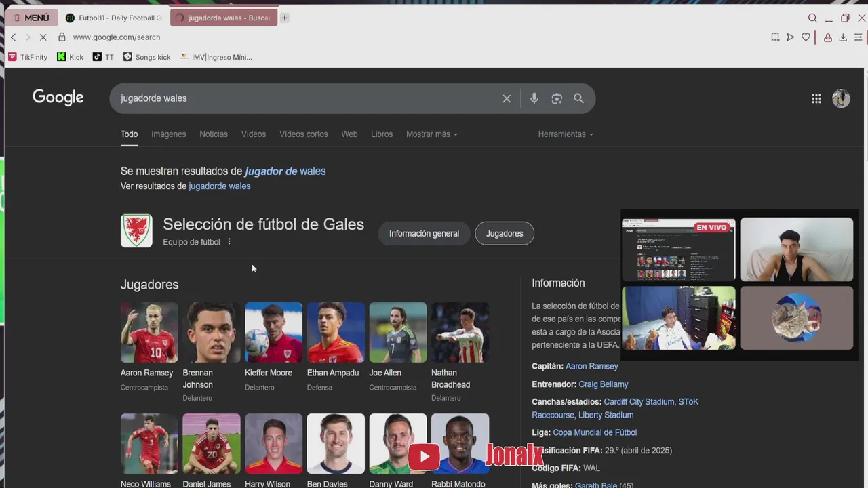Image resolution: width=868 pixels, height=488 pixels.
Task: Click the EN VIVO stream preview thumbnail
Action: [678, 249]
